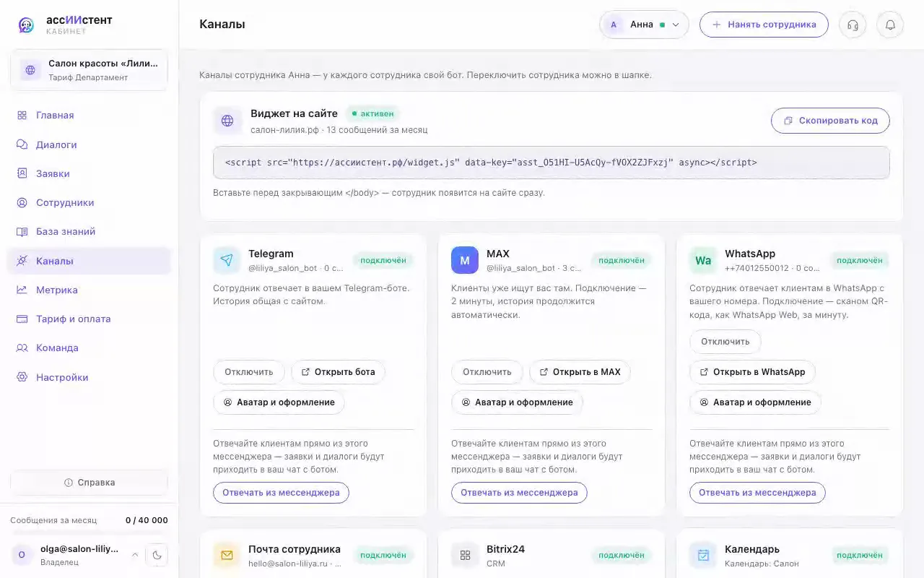The height and width of the screenshot is (578, 924).
Task: Click Отключить on WhatsApp card
Action: coord(725,342)
